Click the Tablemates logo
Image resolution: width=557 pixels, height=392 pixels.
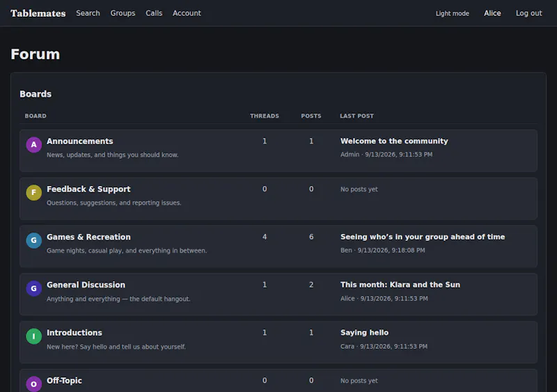pos(38,13)
